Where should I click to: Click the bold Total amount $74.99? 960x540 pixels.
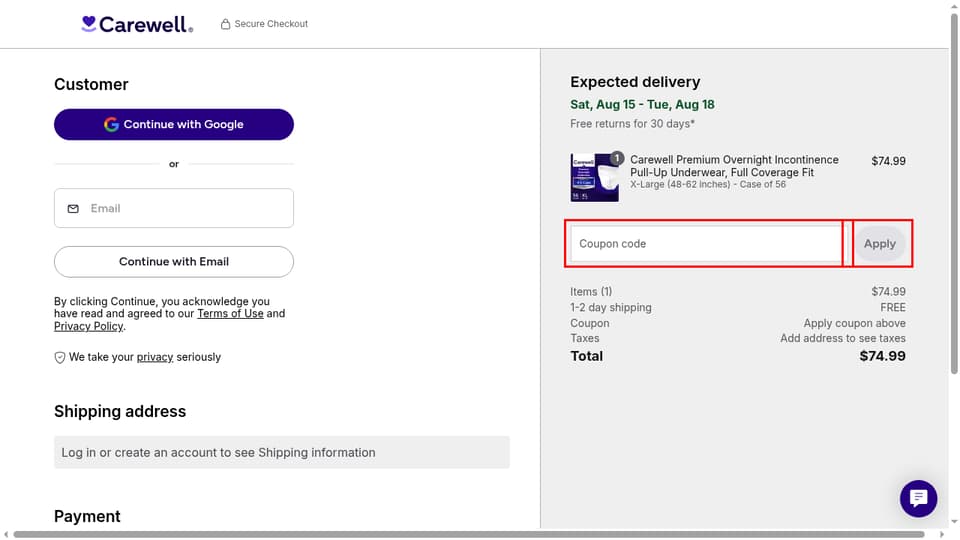pos(882,356)
